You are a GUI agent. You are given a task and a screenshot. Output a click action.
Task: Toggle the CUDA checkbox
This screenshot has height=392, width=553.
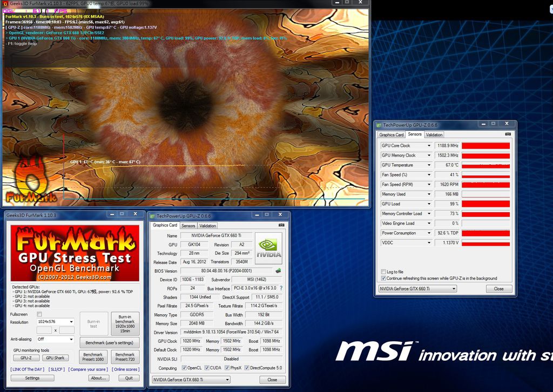207,368
